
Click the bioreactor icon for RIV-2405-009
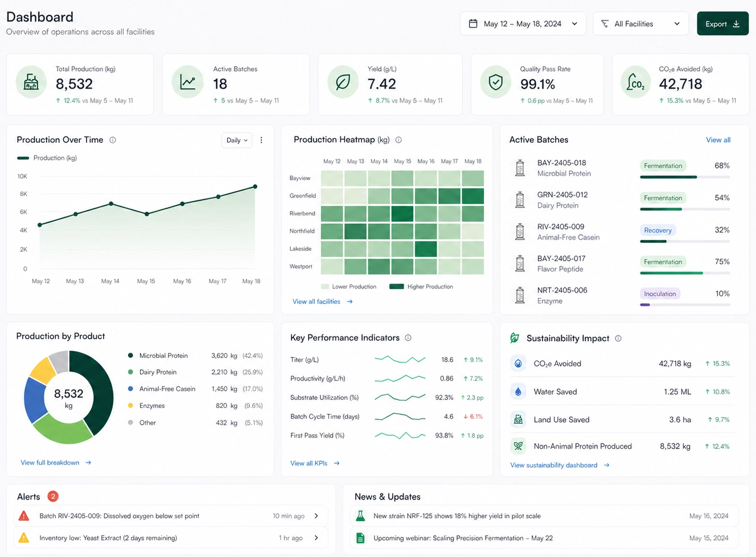(x=520, y=232)
